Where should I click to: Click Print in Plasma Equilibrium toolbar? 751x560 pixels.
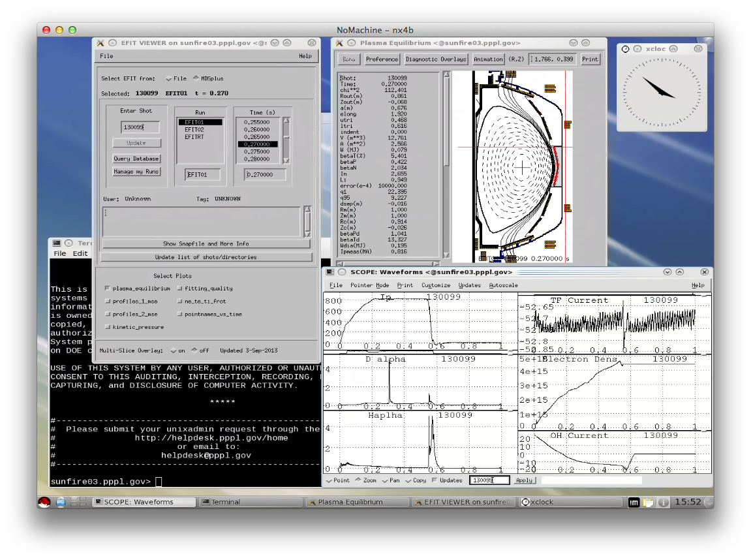point(590,59)
